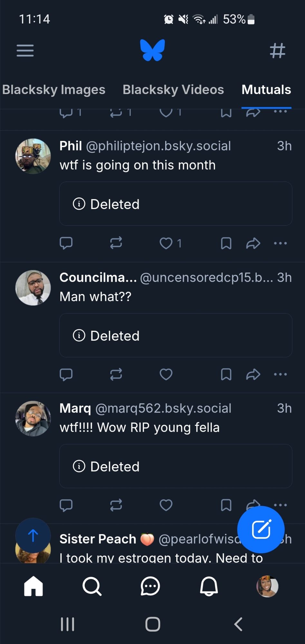This screenshot has width=305, height=644.
Task: Tap Marq's profile avatar
Action: [33, 418]
